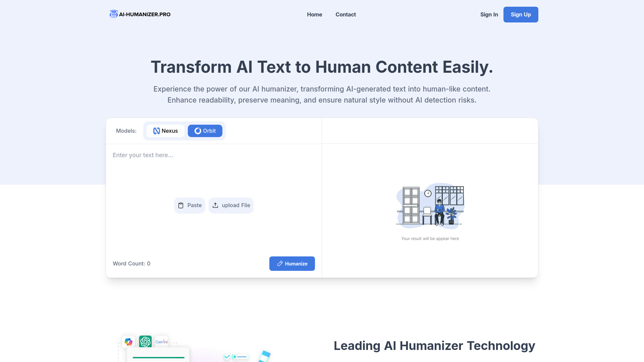Toggle the Nexus model selector
The width and height of the screenshot is (644, 362).
click(165, 131)
